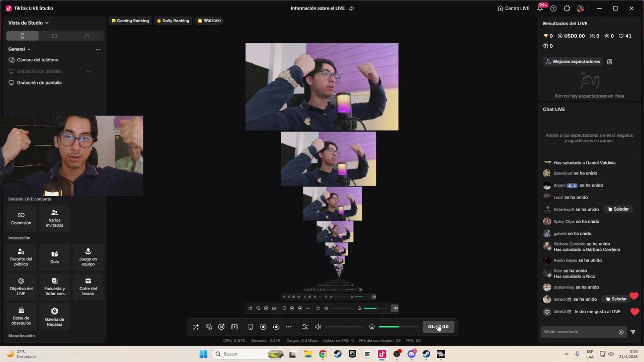Go to Centro LIVE
This screenshot has width=644, height=362.
[x=513, y=9]
